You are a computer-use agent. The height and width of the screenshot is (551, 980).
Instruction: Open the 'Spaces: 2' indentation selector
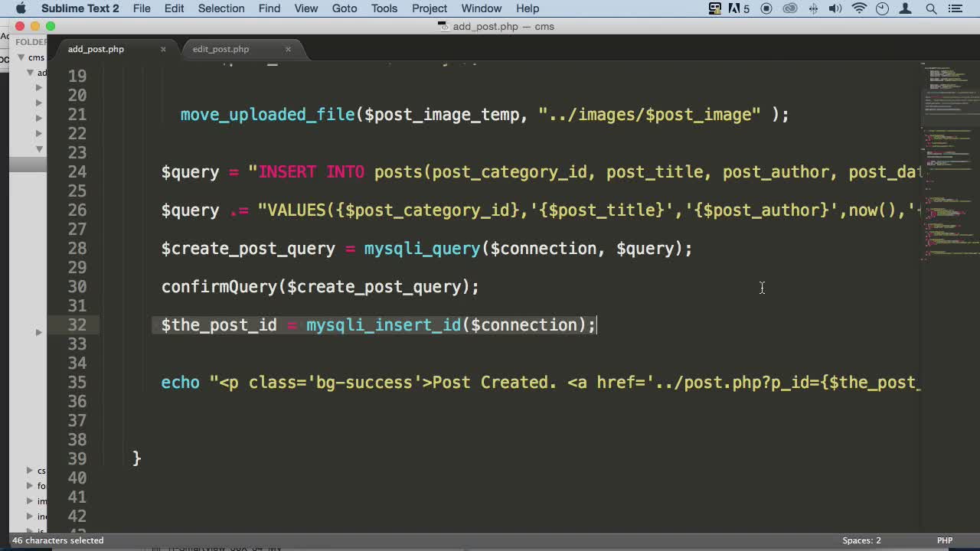861,540
